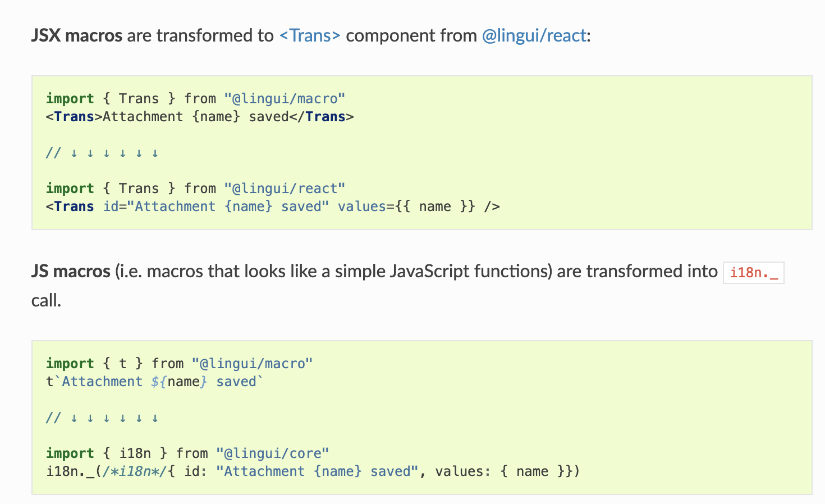This screenshot has width=825, height=504.
Task: Click the word "call." below JS macros sentence
Action: 46,301
